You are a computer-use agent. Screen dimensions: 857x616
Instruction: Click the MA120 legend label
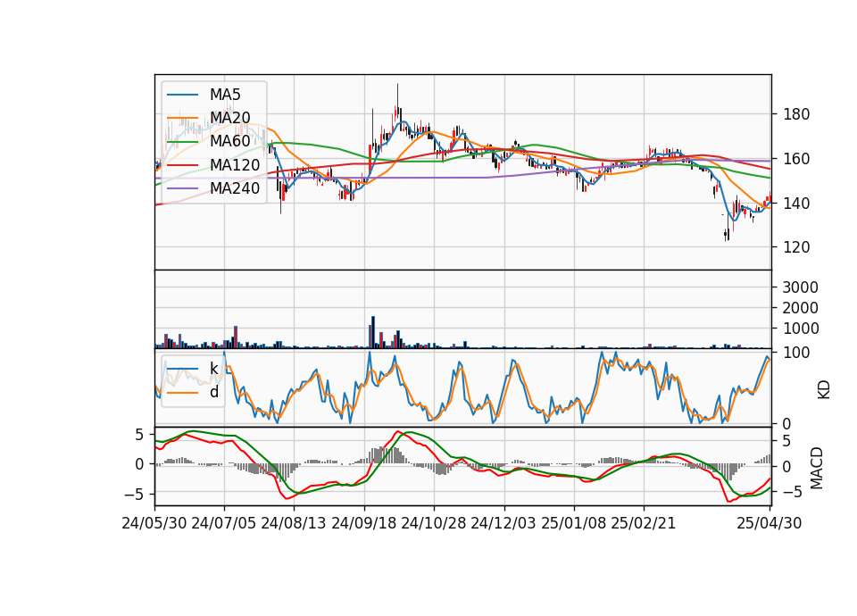point(235,164)
